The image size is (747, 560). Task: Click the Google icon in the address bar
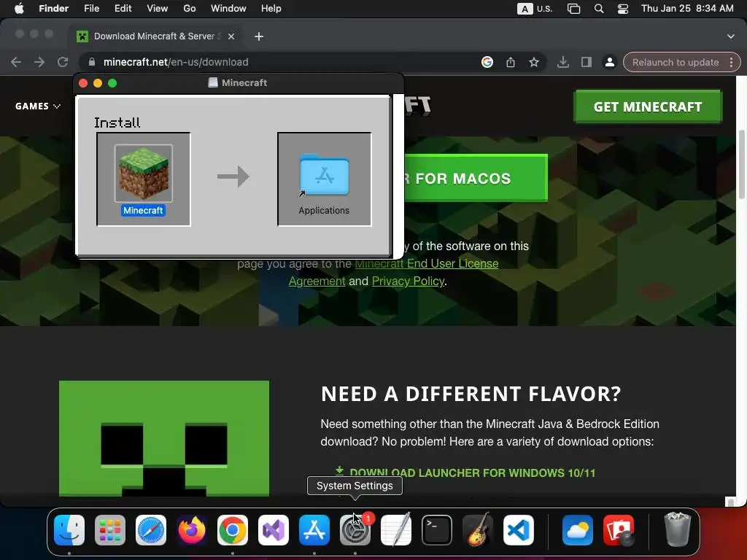pyautogui.click(x=487, y=62)
